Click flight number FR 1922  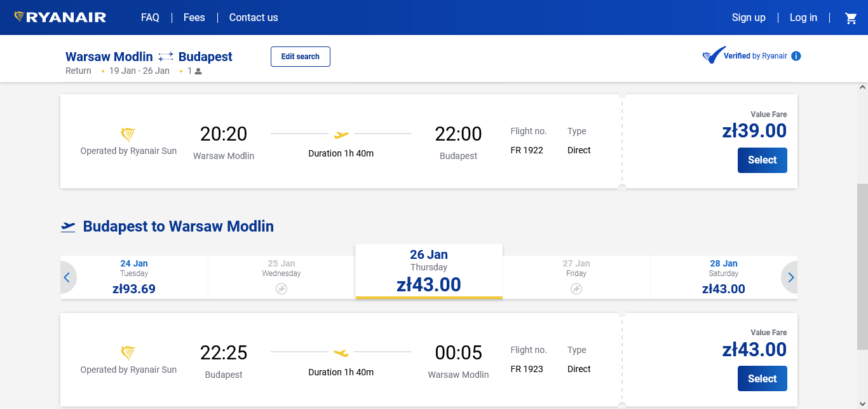coord(527,150)
